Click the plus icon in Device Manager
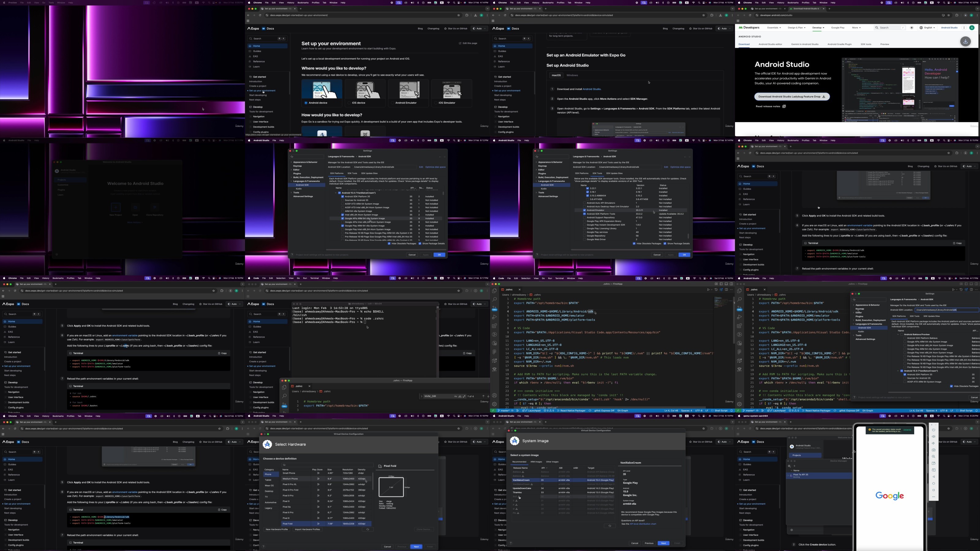 794,466
